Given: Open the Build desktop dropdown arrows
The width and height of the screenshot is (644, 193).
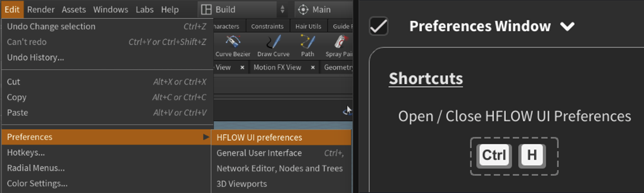Looking at the screenshot, I should click(282, 9).
